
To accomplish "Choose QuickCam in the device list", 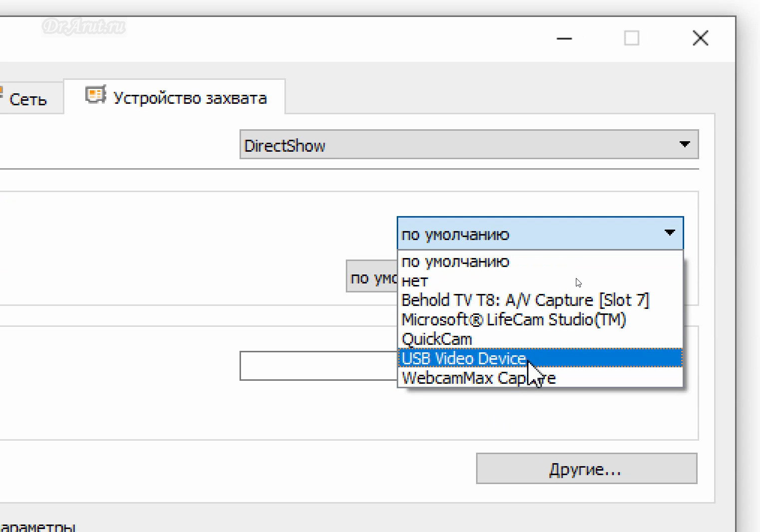I will pos(437,339).
